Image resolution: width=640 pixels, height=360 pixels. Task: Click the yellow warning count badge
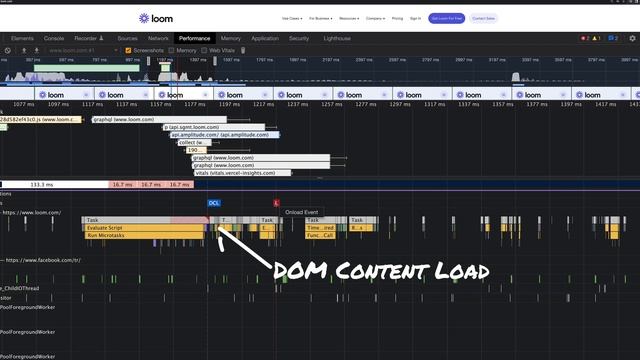tap(596, 38)
